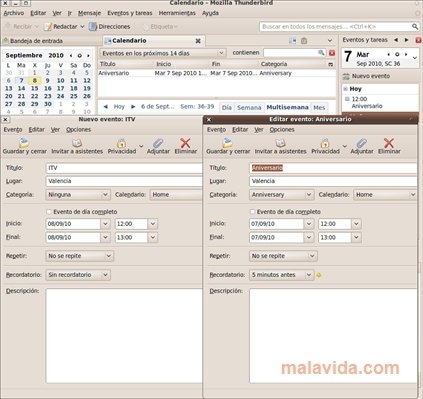Click Invitar a asistentes in ITV window
This screenshot has height=399, width=423.
(77, 146)
